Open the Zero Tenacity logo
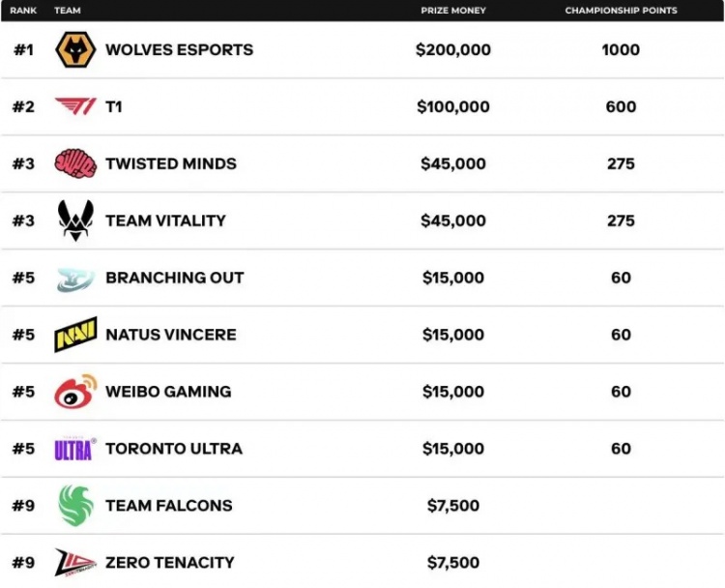 point(75,563)
